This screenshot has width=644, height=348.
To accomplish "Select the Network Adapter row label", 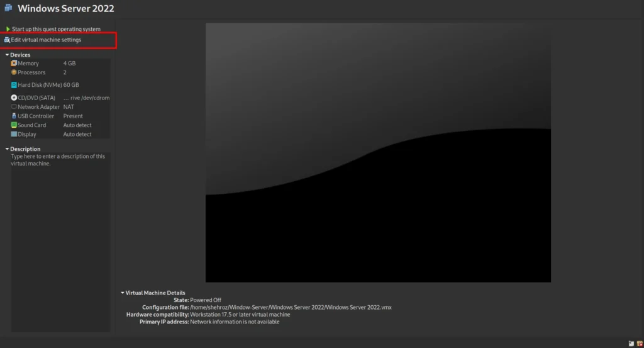I will point(38,107).
